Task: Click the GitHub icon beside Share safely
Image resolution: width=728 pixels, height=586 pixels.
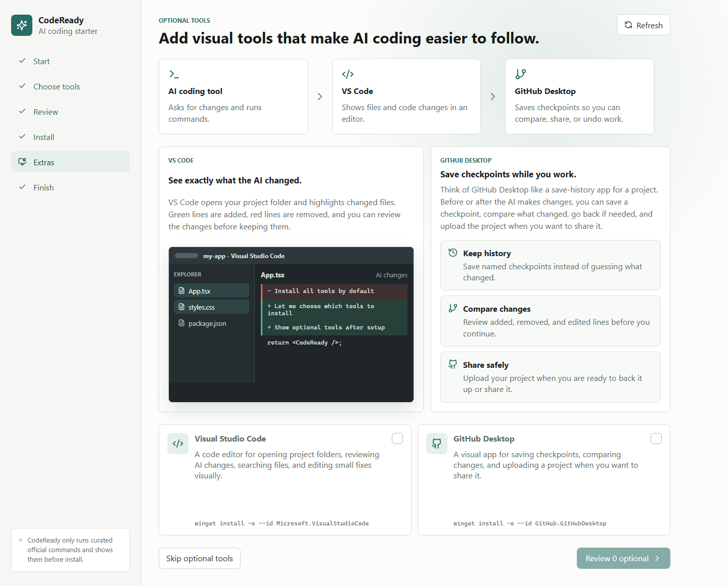Action: tap(453, 364)
